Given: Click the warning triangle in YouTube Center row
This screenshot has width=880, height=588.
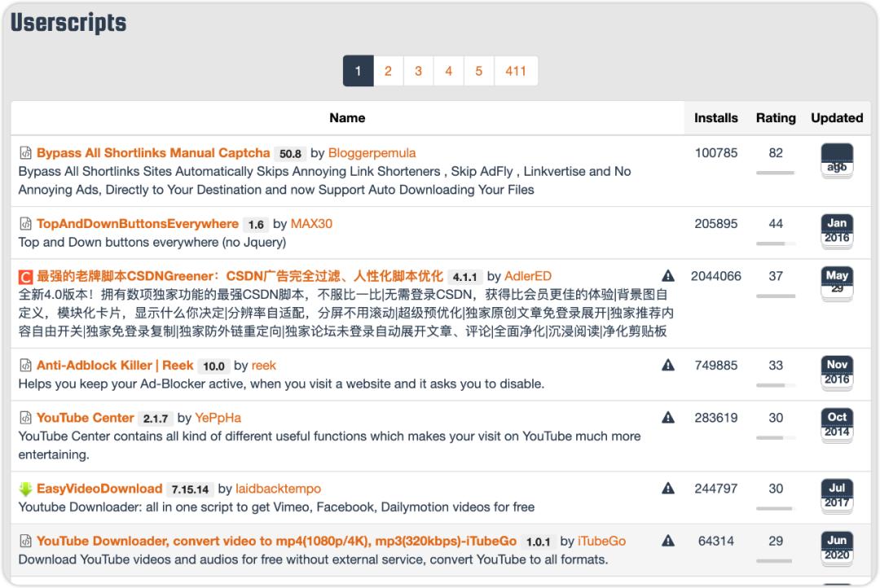Looking at the screenshot, I should point(668,418).
